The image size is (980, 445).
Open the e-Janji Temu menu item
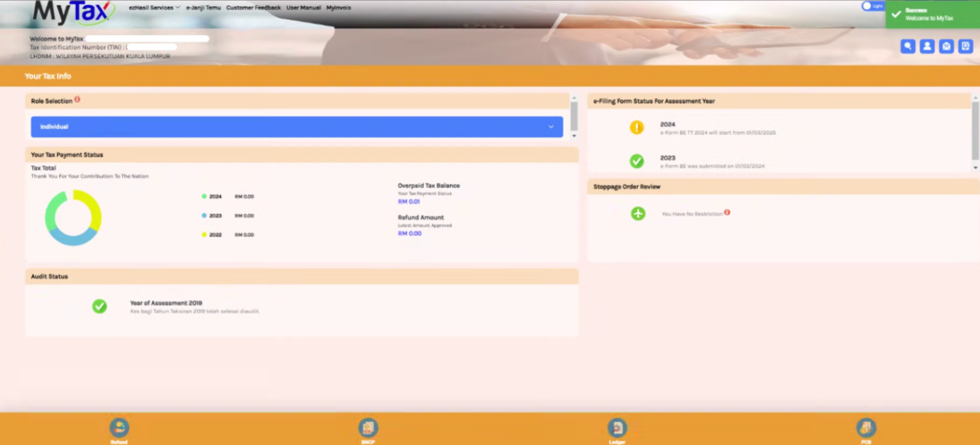[204, 8]
